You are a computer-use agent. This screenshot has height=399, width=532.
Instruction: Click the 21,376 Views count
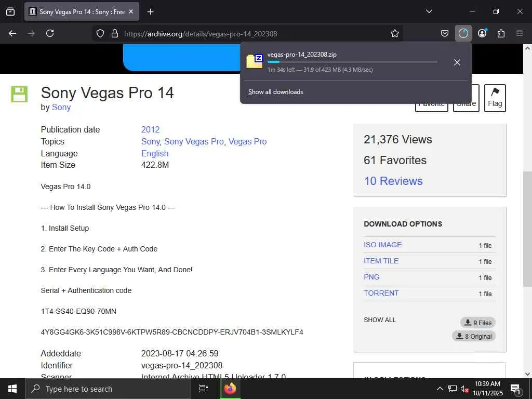click(x=397, y=139)
